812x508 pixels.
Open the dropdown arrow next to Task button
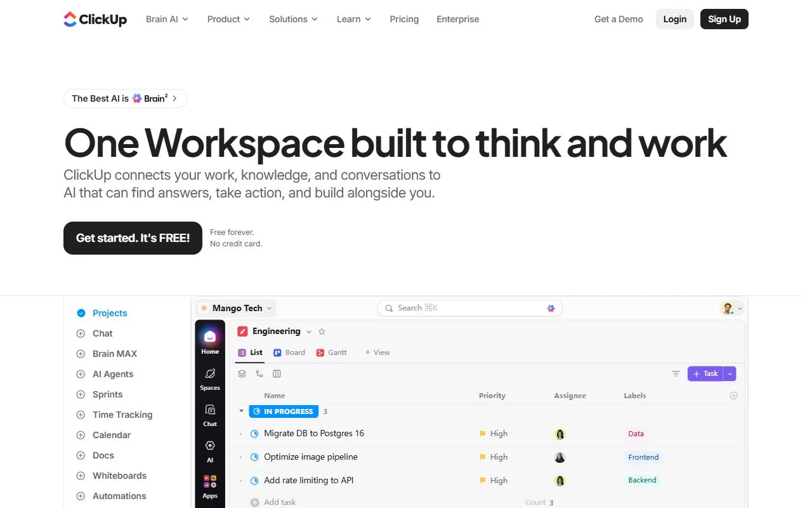pos(730,374)
